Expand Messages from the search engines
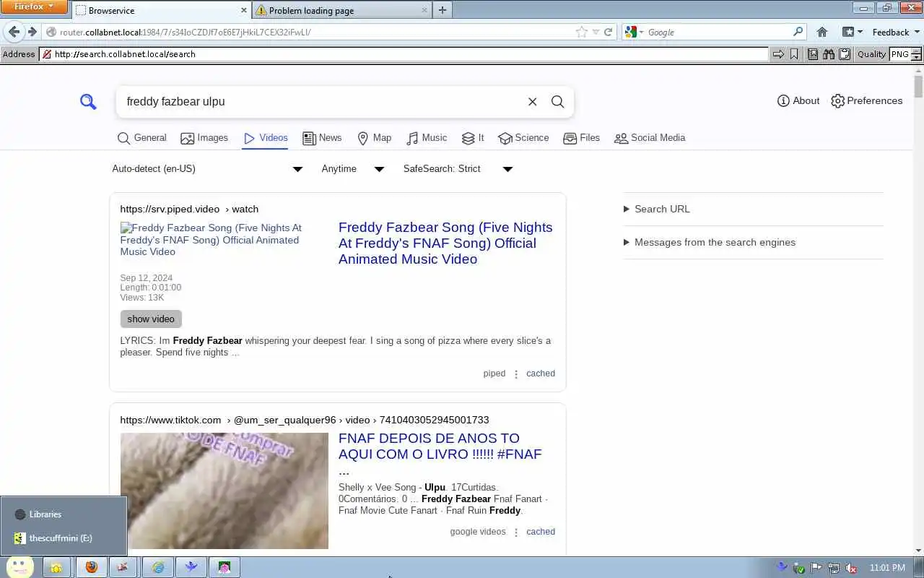Screen dimensions: 924x578 coord(710,242)
